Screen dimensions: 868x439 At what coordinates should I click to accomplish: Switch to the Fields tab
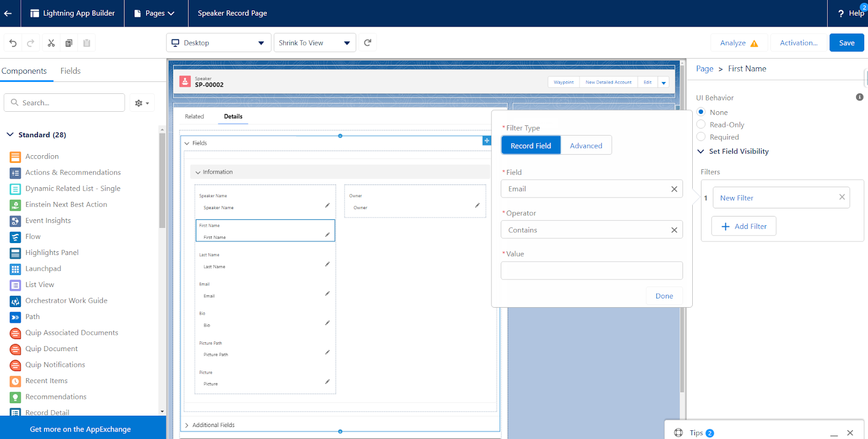point(71,71)
